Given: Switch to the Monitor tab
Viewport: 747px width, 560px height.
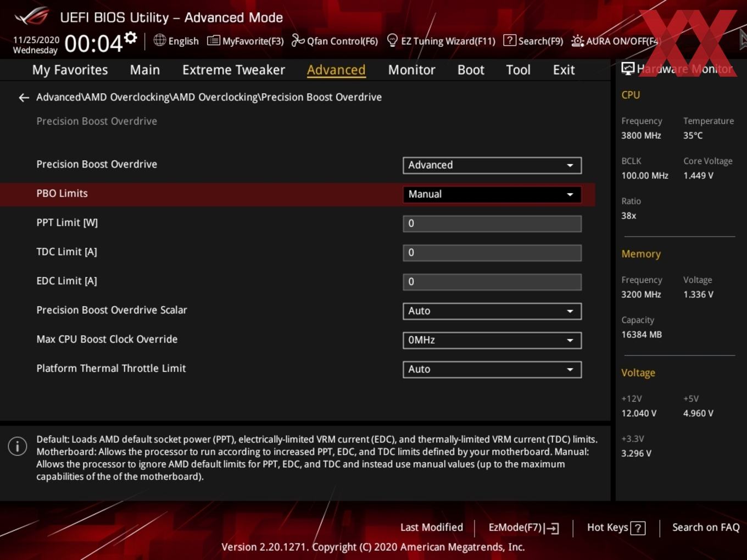Looking at the screenshot, I should [x=411, y=70].
